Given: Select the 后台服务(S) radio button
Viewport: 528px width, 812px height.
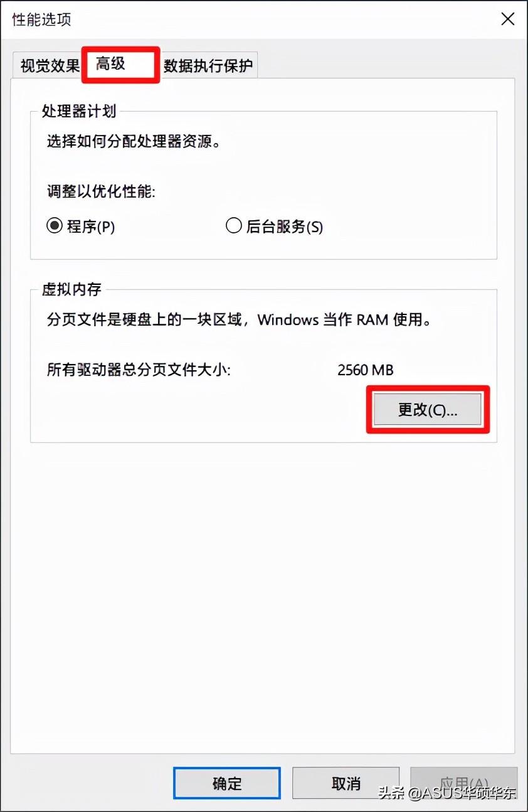Looking at the screenshot, I should 275,227.
